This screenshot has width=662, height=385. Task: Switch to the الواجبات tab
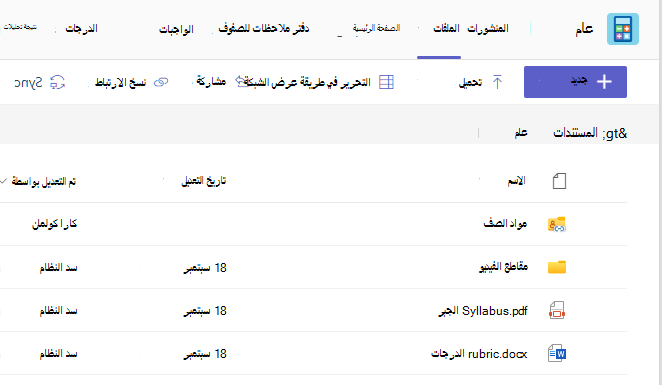pyautogui.click(x=176, y=29)
